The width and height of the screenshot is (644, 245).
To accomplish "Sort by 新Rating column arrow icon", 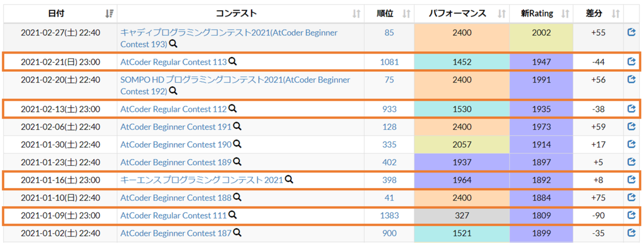I will (x=565, y=13).
